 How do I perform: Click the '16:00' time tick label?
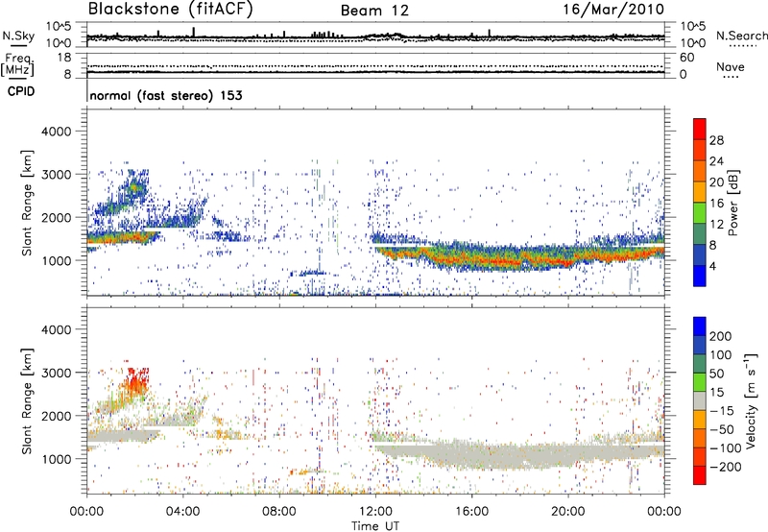[471, 512]
